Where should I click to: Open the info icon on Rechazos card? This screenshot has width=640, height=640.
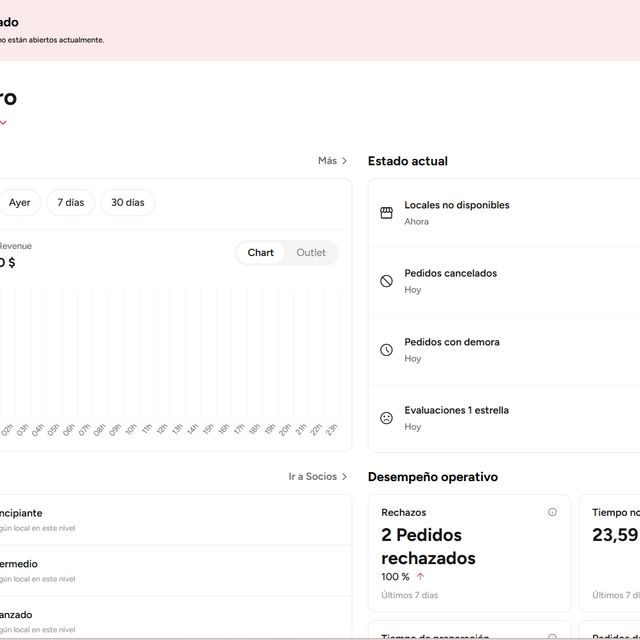[552, 512]
